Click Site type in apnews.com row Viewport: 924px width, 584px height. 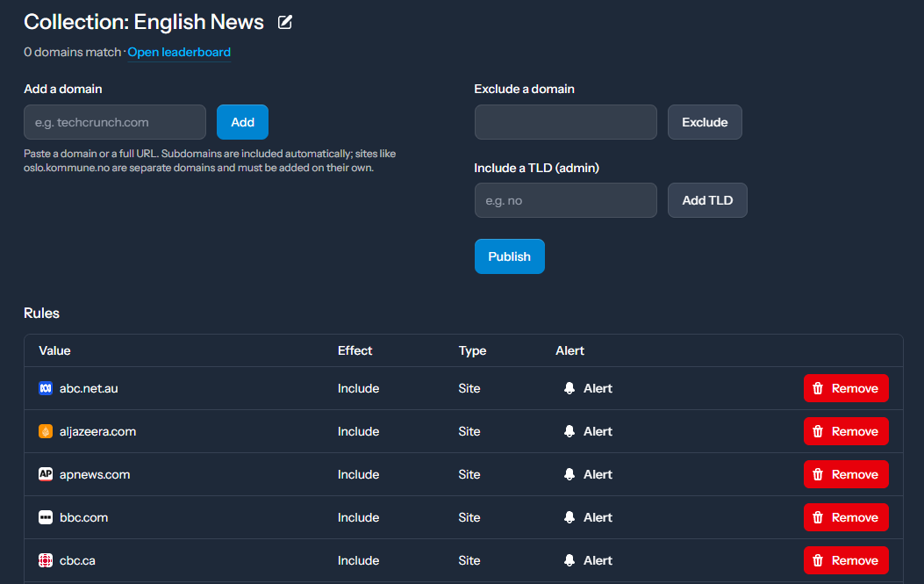pos(469,474)
